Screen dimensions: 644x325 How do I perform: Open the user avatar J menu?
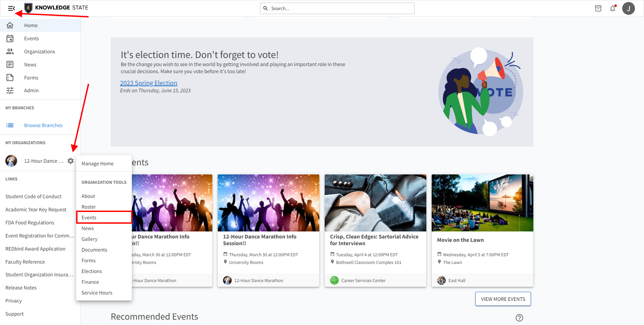pos(628,8)
